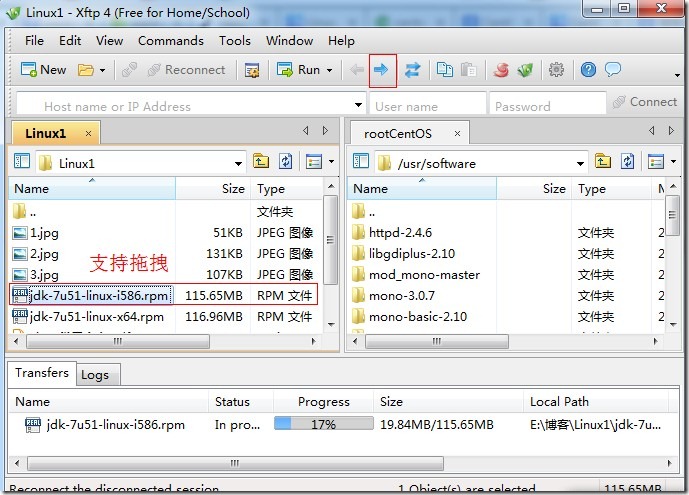Close the rootCentOS tab
Viewport: 689px width, 495px height.
(457, 134)
